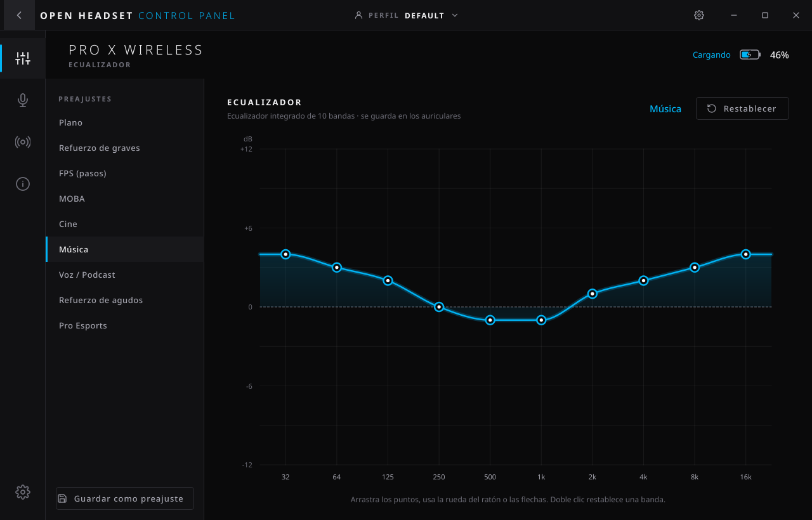Select the Refuerzo de graves preset
Image resolution: width=812 pixels, height=520 pixels.
125,148
